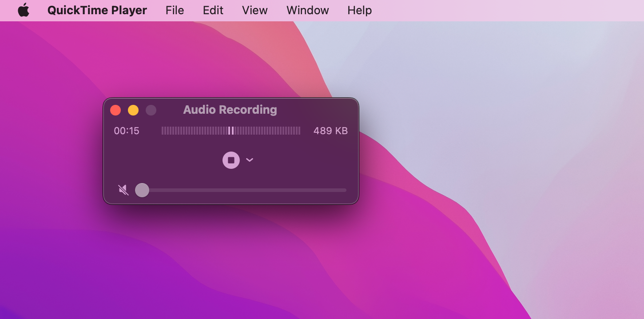Open the quality settings disclosure arrow

click(250, 160)
